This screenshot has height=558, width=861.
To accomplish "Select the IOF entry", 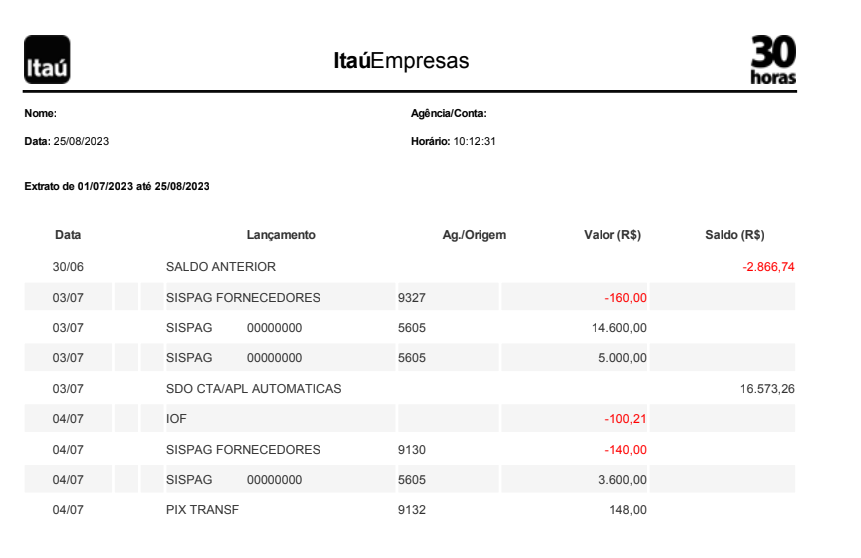I will (410, 419).
